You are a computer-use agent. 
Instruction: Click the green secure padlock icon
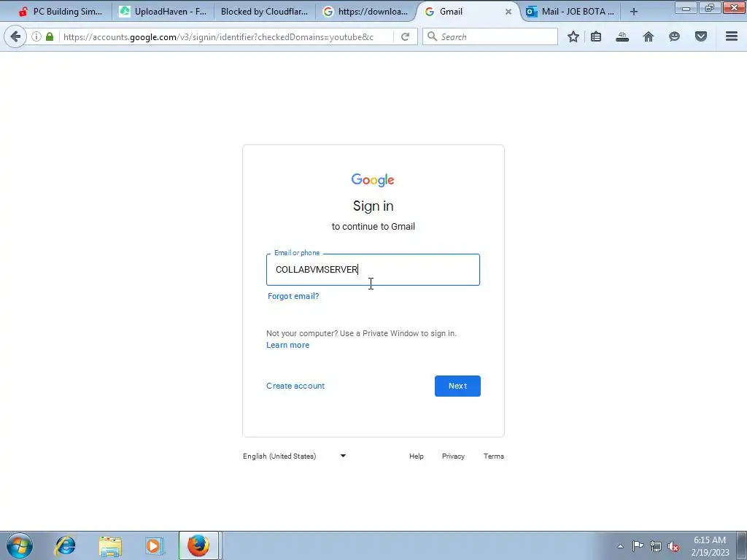pos(50,36)
